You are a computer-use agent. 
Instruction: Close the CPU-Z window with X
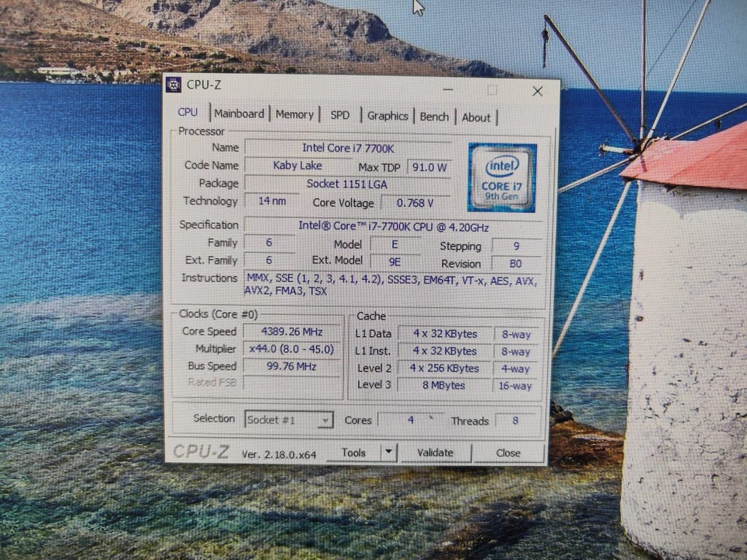pyautogui.click(x=538, y=92)
